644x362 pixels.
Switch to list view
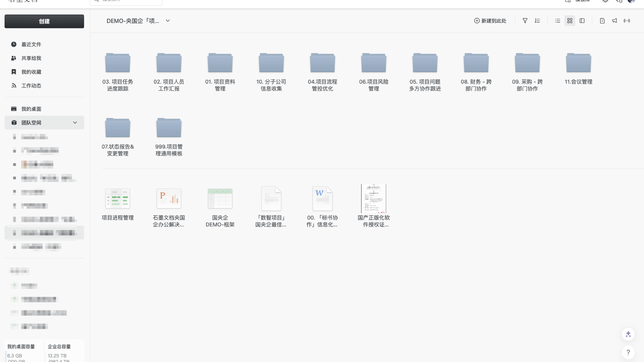pos(557,21)
